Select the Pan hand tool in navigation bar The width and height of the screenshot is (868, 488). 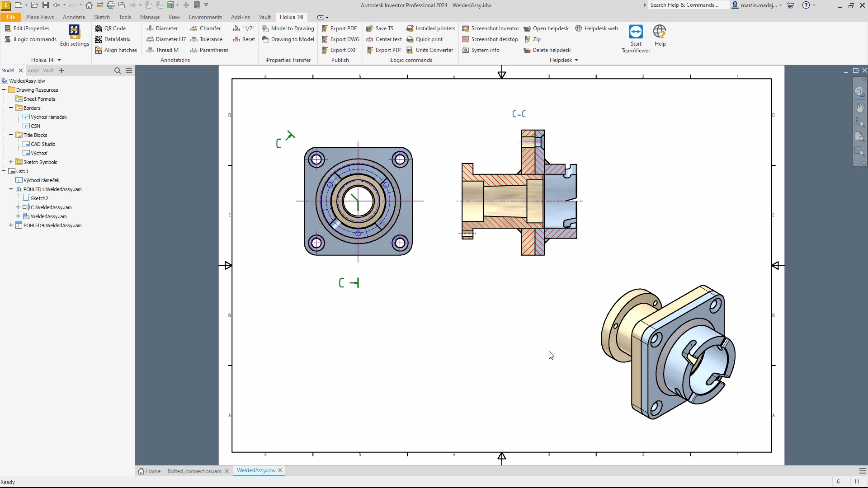point(859,108)
